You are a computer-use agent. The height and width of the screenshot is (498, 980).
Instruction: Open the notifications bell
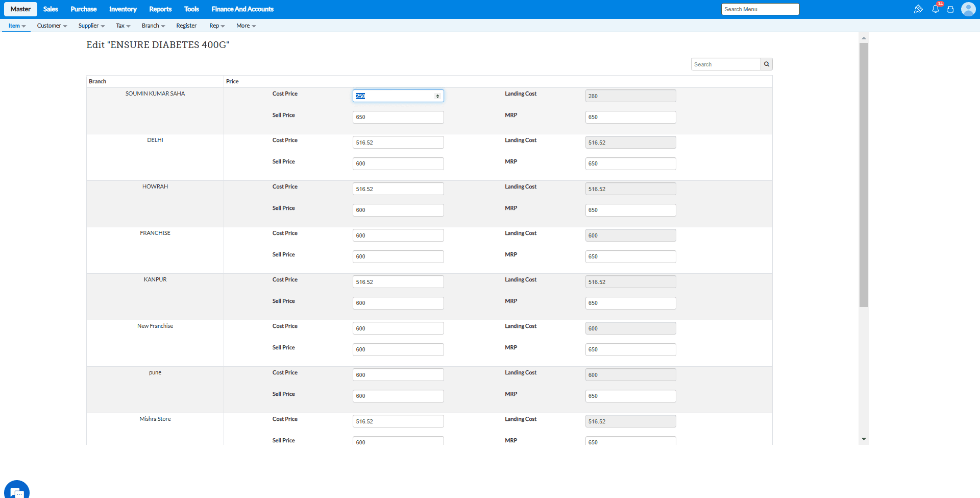[936, 9]
